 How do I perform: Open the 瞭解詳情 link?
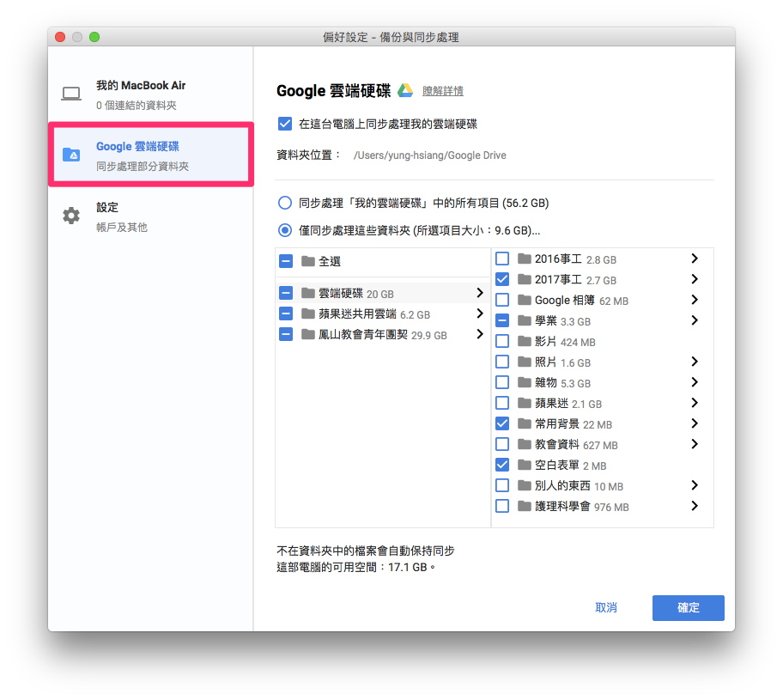443,91
